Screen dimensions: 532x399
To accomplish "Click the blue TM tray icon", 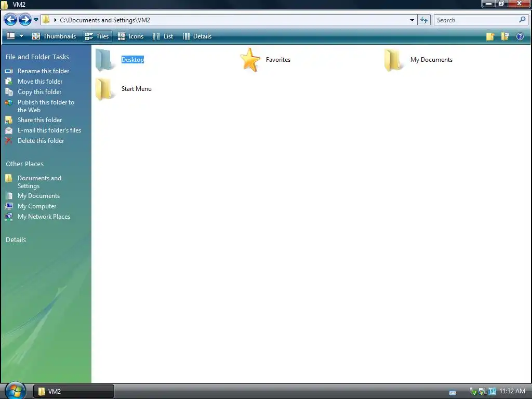I will [492, 392].
